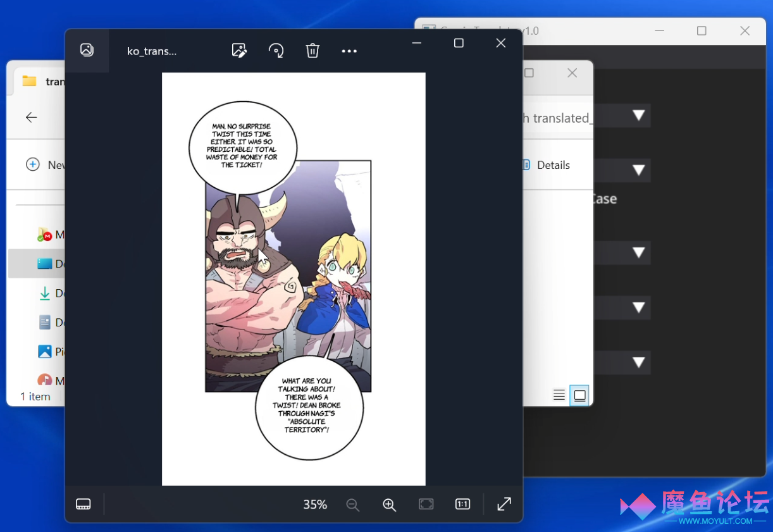Maximize the File Explorer window
Screen dimensions: 773x532
click(529, 73)
